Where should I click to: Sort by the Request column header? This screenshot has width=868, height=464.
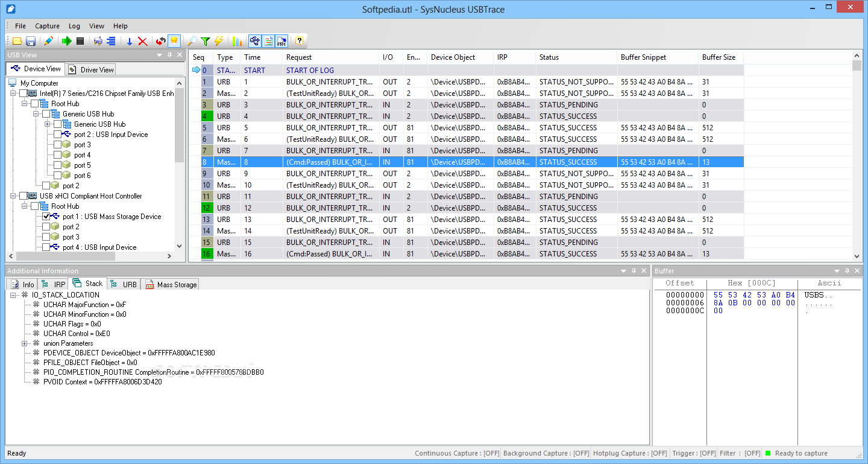click(330, 57)
